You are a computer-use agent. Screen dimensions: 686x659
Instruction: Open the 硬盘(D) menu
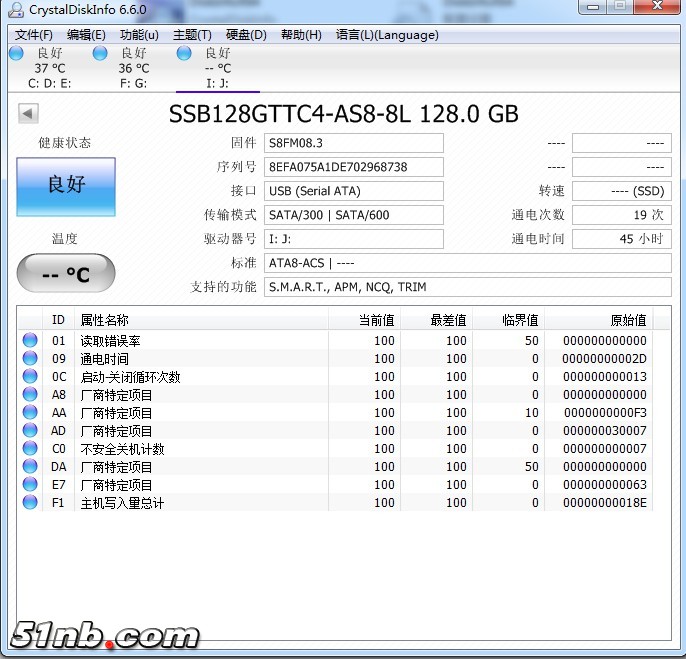pyautogui.click(x=246, y=35)
